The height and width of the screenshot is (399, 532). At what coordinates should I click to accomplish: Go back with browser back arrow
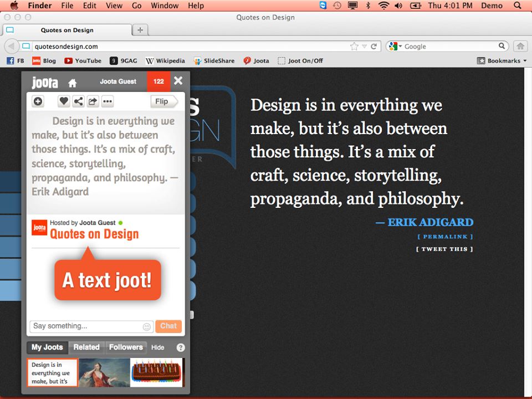coord(12,46)
